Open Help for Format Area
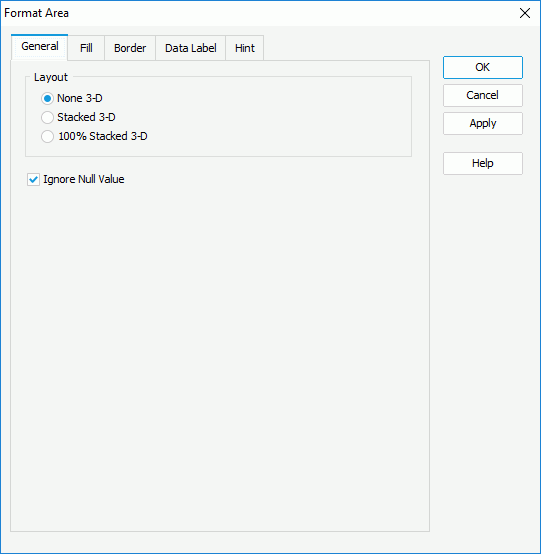The width and height of the screenshot is (541, 554). pyautogui.click(x=483, y=163)
